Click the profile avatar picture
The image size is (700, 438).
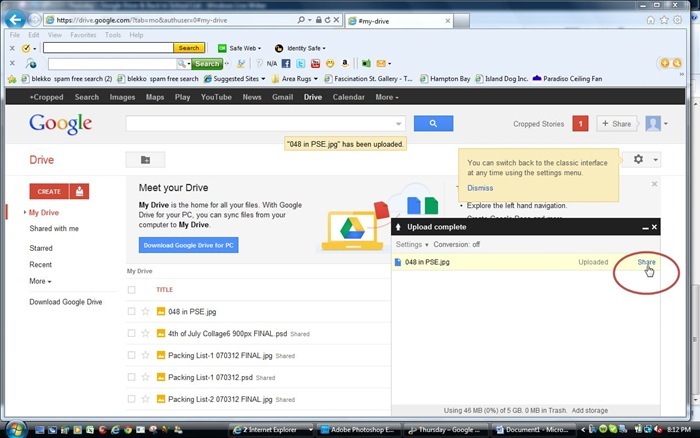click(x=653, y=124)
